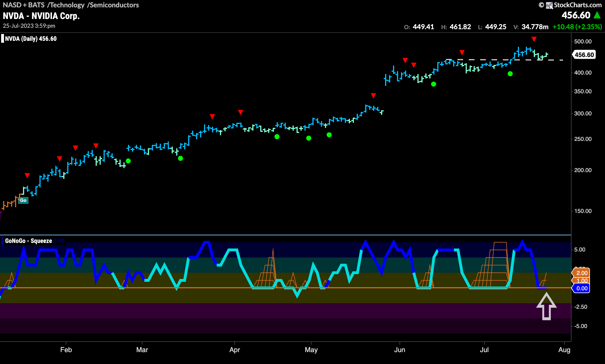605x364 pixels.
Task: Click the /Technology sector text
Action: pos(66,5)
